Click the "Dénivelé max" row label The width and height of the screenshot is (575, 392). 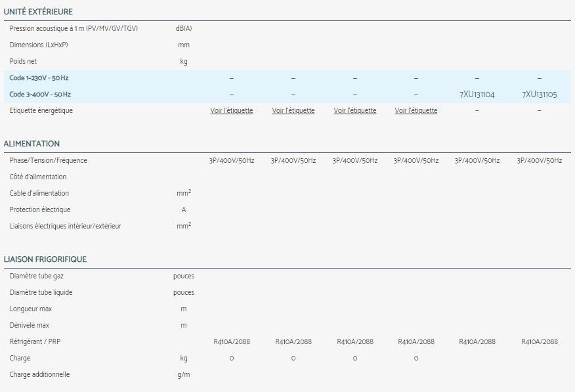coord(30,325)
